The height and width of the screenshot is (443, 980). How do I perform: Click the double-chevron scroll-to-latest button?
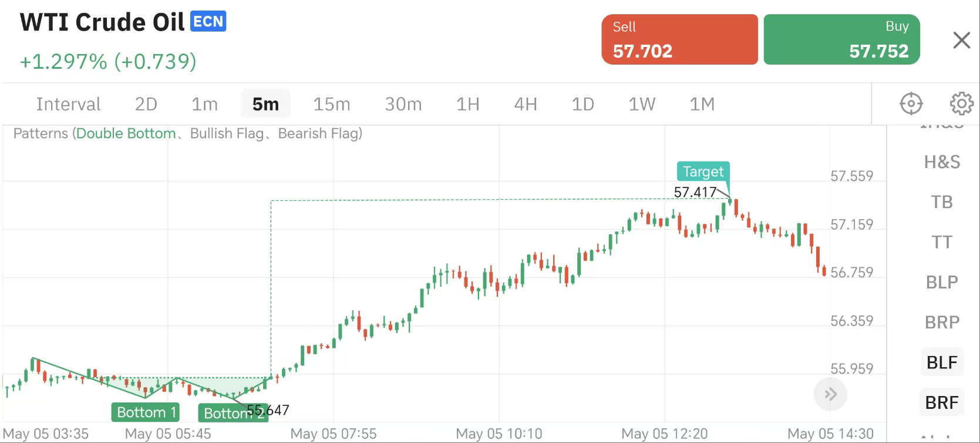point(830,394)
